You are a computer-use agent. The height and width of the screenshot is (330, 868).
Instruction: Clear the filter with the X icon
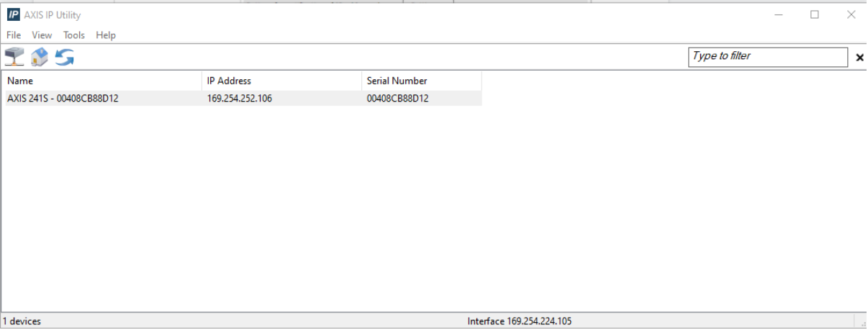[859, 58]
